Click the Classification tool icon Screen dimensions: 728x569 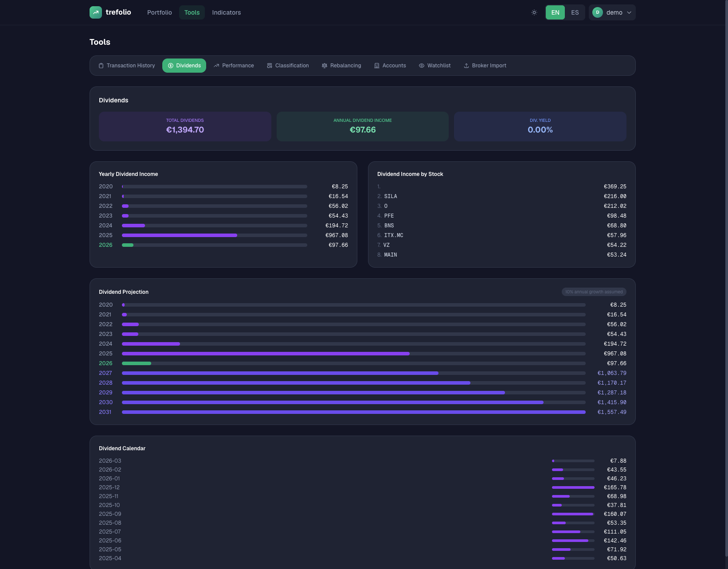[270, 65]
